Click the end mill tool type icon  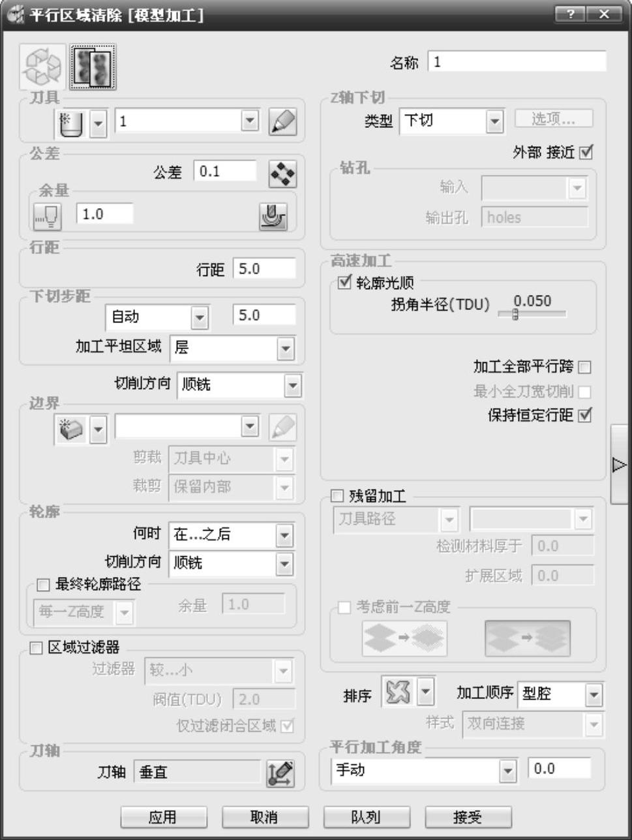71,123
